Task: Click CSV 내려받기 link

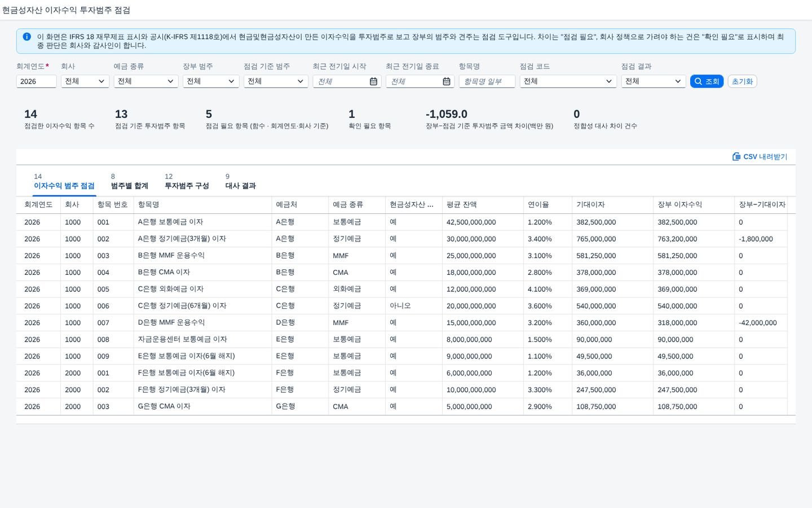Action: (x=760, y=156)
